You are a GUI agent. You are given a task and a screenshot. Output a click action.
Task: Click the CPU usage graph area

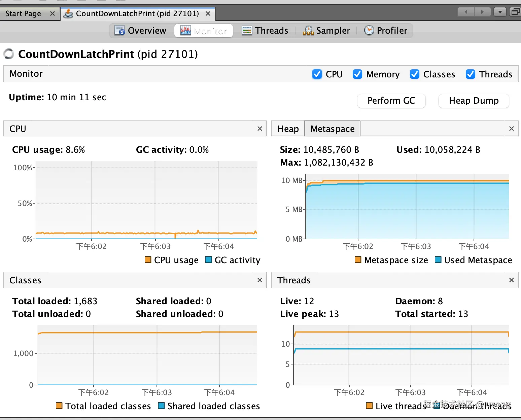[x=146, y=200]
